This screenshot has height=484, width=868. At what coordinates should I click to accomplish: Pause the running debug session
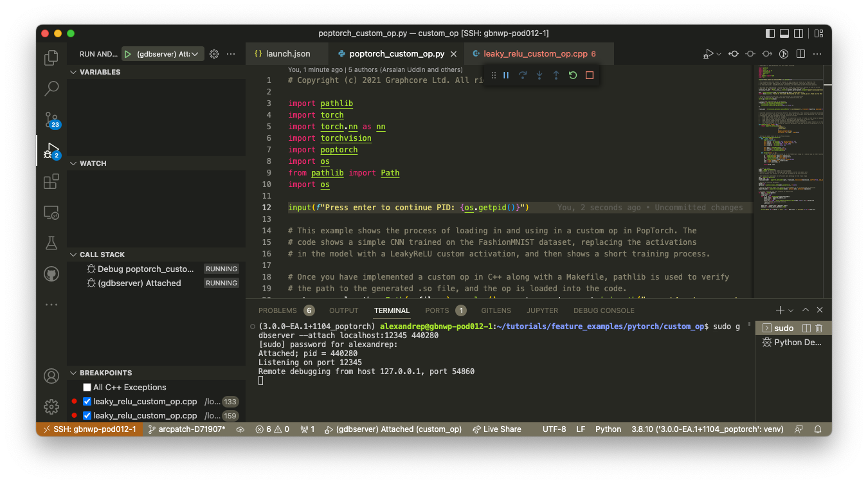click(x=506, y=75)
